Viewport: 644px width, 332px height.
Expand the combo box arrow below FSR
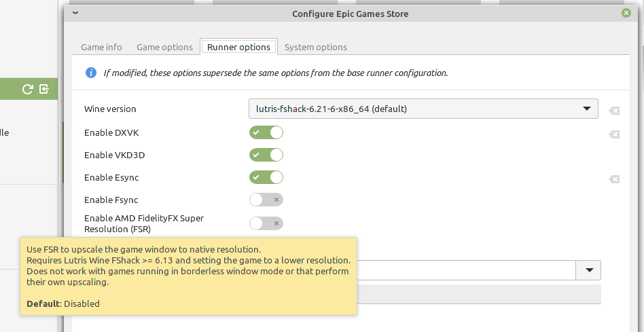(589, 270)
